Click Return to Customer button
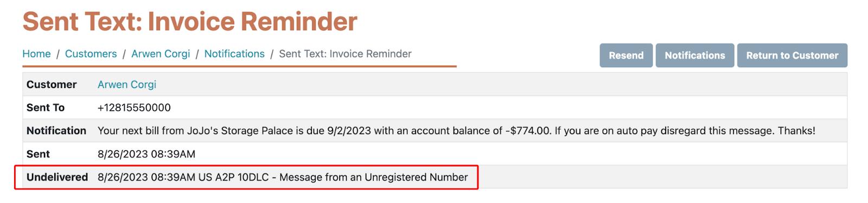This screenshot has width=868, height=203. coord(792,55)
